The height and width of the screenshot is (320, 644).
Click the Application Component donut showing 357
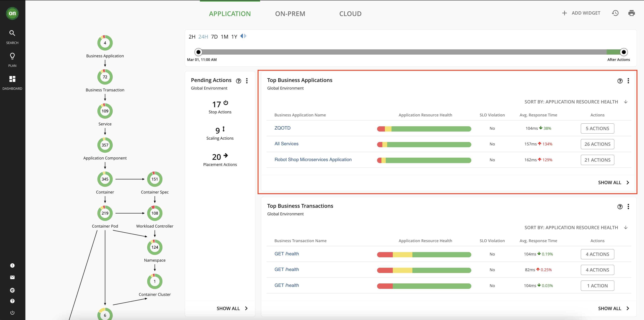pyautogui.click(x=105, y=145)
